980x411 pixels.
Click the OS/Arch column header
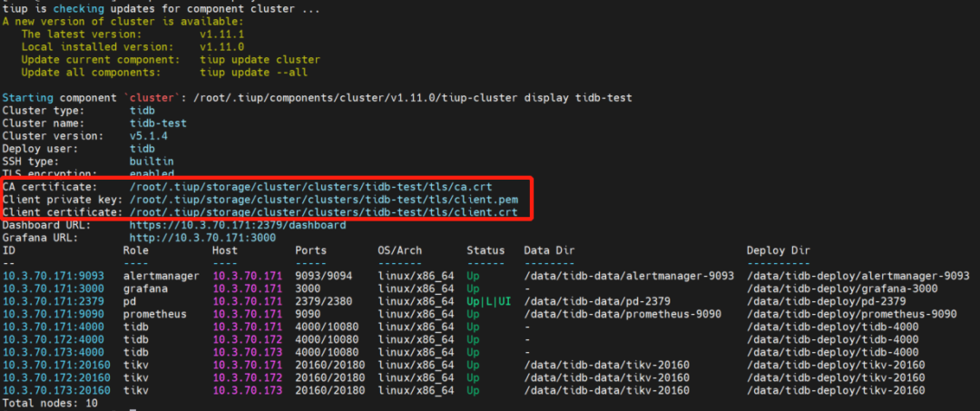point(400,250)
